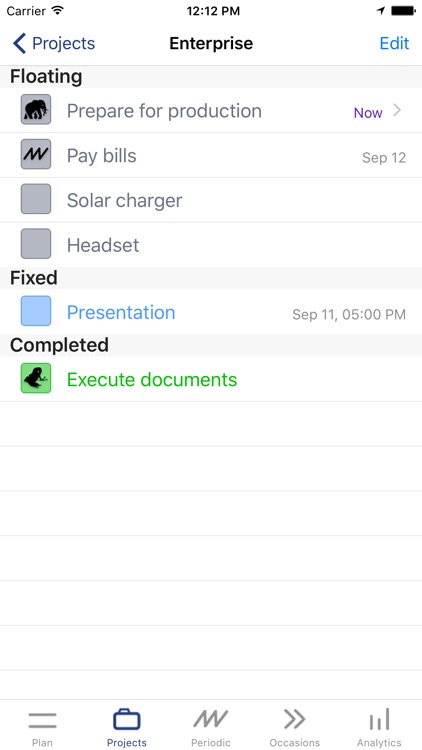Open the Plan tab icon
Image resolution: width=422 pixels, height=750 pixels.
click(x=42, y=720)
